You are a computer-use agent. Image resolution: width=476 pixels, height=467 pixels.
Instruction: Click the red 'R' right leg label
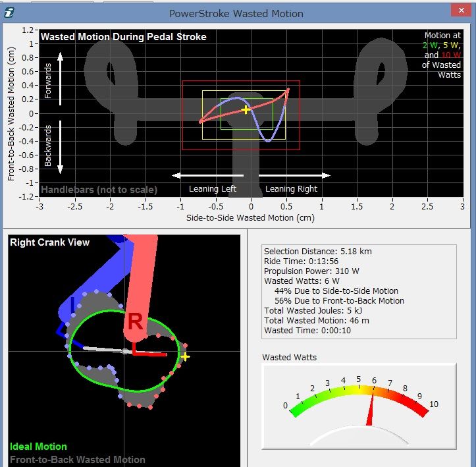(135, 321)
